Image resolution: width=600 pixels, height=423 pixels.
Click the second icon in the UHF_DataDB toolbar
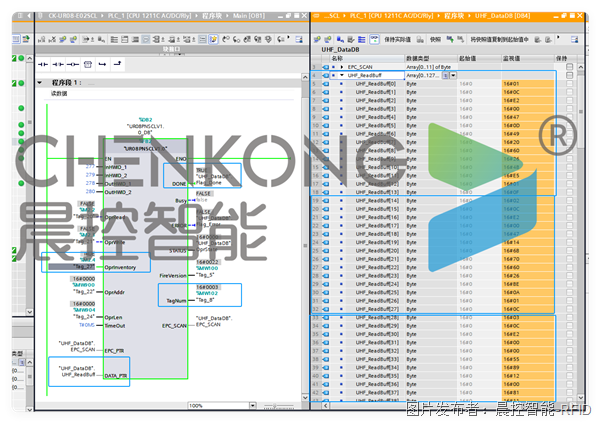[x=328, y=39]
